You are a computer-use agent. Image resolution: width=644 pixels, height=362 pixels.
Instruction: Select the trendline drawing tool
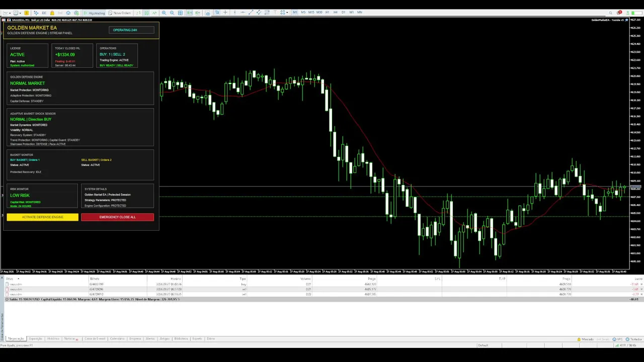pyautogui.click(x=251, y=13)
